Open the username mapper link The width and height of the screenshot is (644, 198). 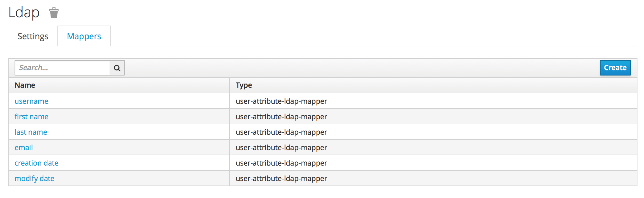tap(32, 101)
